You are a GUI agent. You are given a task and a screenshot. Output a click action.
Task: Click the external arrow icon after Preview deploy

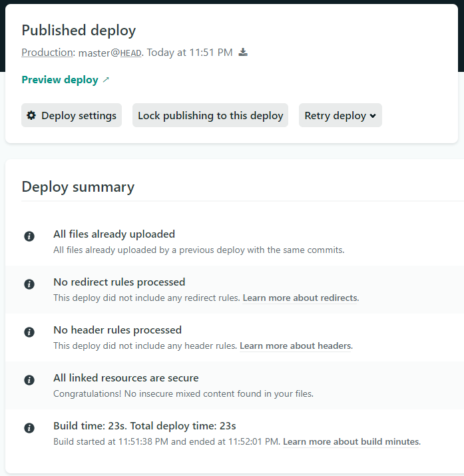tap(106, 80)
